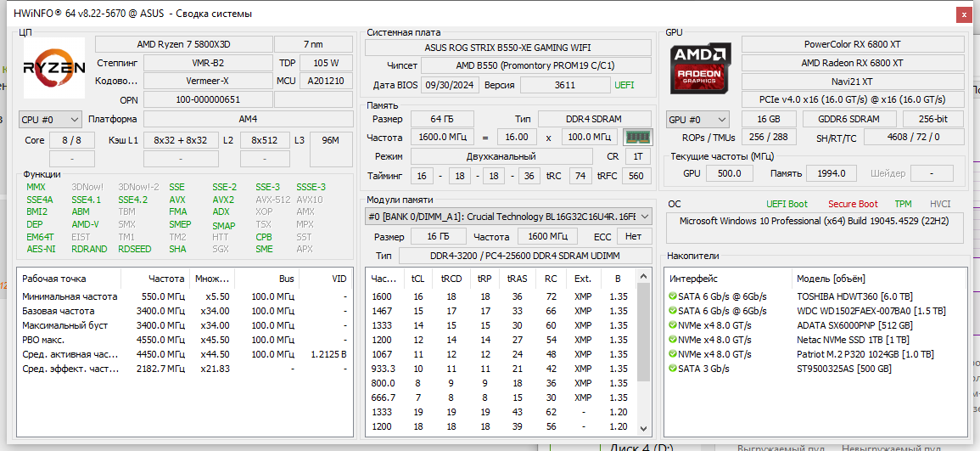Click the 933.3 memory timing row
980x451 pixels.
tap(501, 369)
